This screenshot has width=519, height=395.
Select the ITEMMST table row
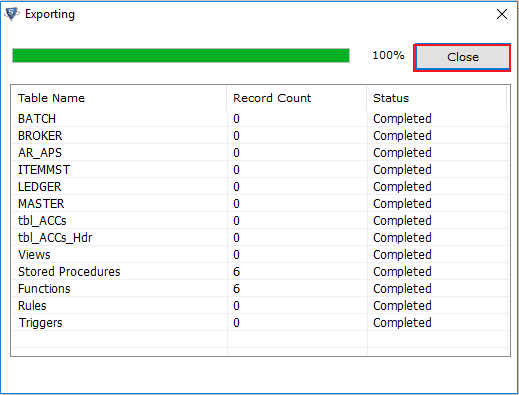click(x=260, y=170)
